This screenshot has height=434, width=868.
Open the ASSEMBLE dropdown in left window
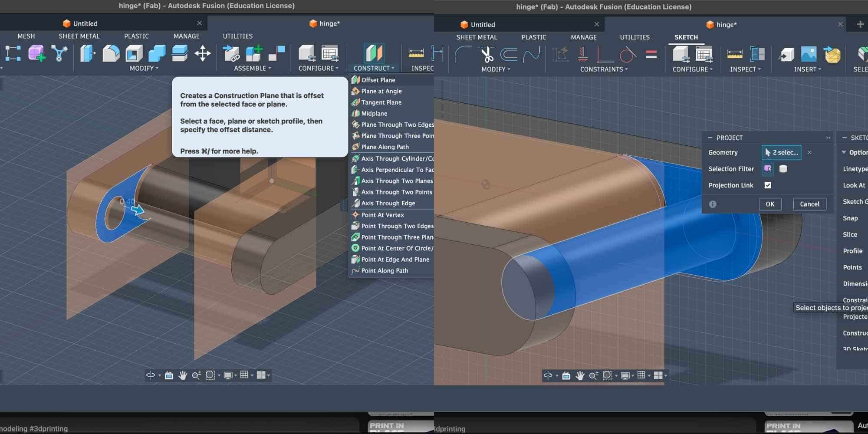pyautogui.click(x=253, y=68)
